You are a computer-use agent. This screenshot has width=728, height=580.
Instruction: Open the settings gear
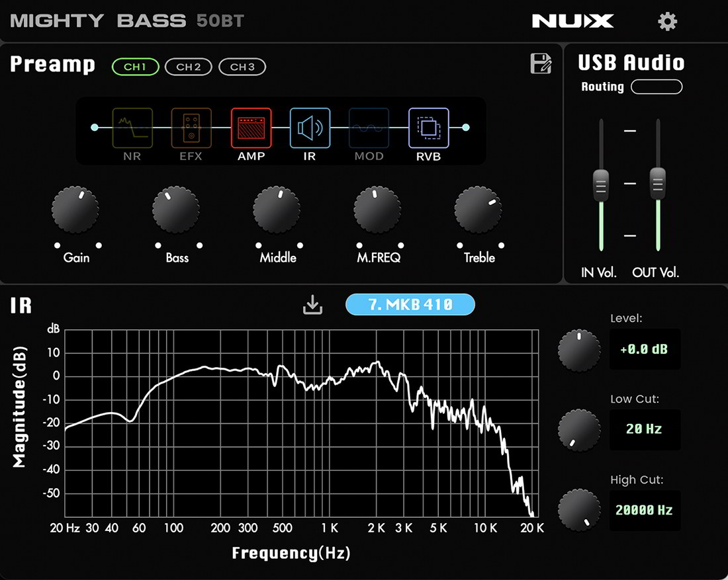(667, 21)
